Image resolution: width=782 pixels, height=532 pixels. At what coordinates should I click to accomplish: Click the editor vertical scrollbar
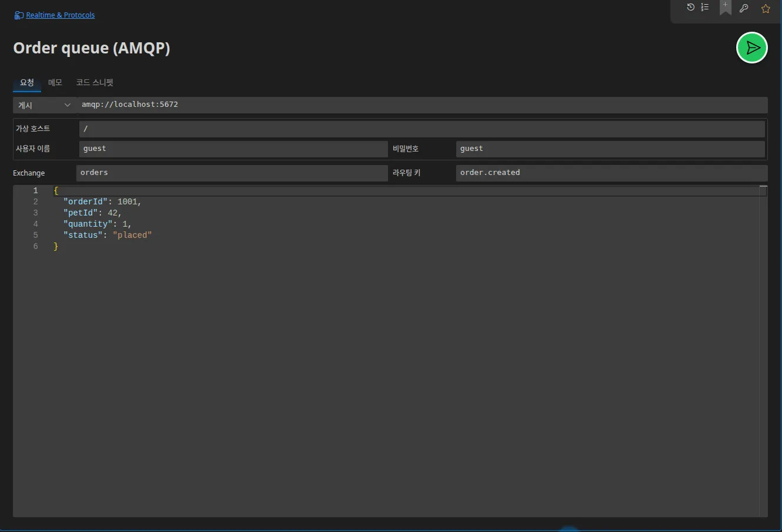point(763,351)
